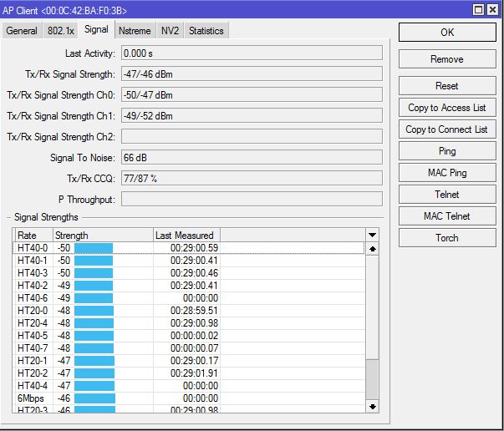Open the table column selector dropdown arrow
The height and width of the screenshot is (431, 504).
click(x=373, y=236)
